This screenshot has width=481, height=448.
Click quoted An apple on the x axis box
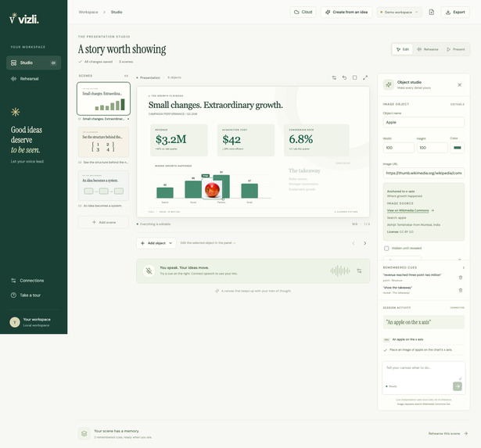coord(424,322)
